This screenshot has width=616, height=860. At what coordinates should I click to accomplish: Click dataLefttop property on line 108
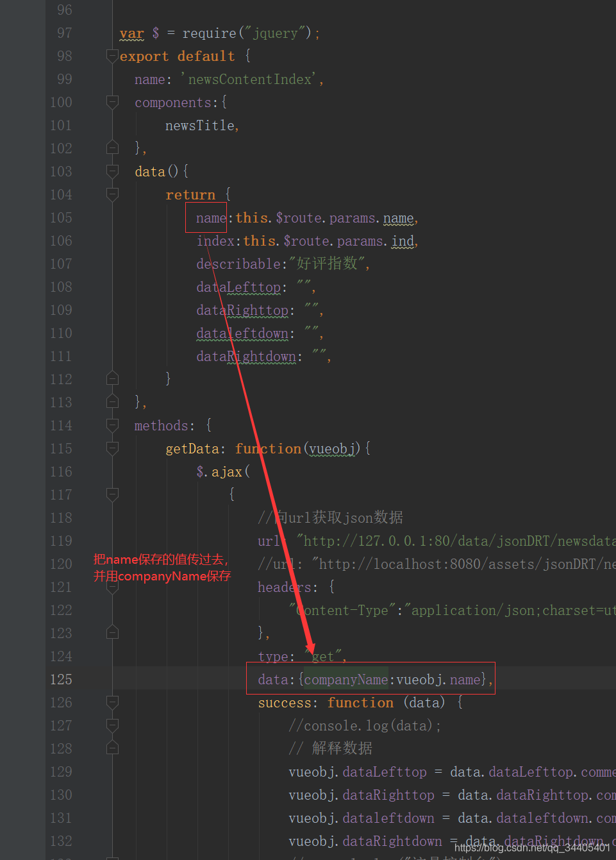pos(238,287)
